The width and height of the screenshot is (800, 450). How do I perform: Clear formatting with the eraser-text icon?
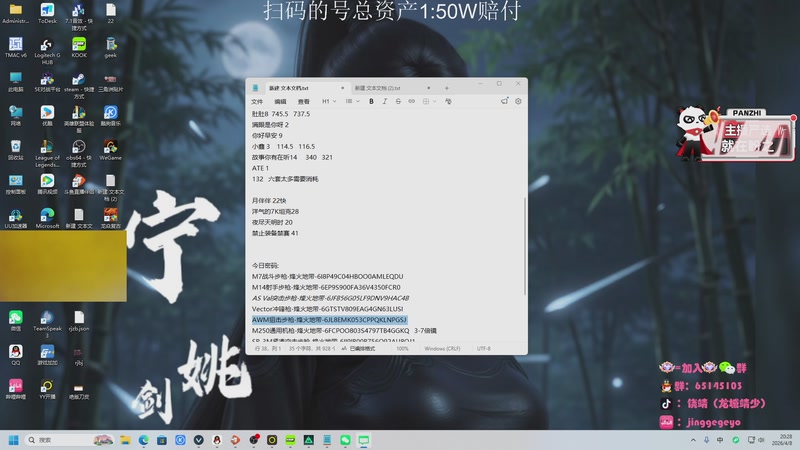tap(448, 102)
